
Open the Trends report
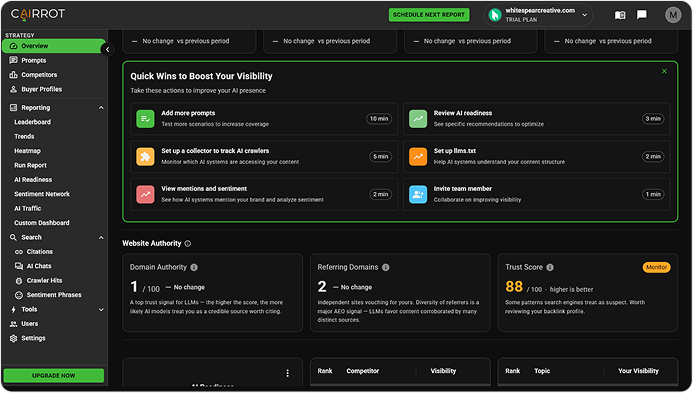click(24, 137)
